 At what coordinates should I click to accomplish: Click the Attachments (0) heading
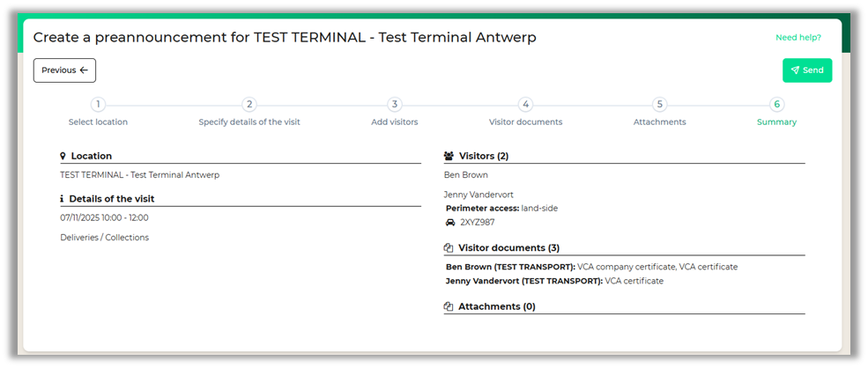[x=496, y=306]
